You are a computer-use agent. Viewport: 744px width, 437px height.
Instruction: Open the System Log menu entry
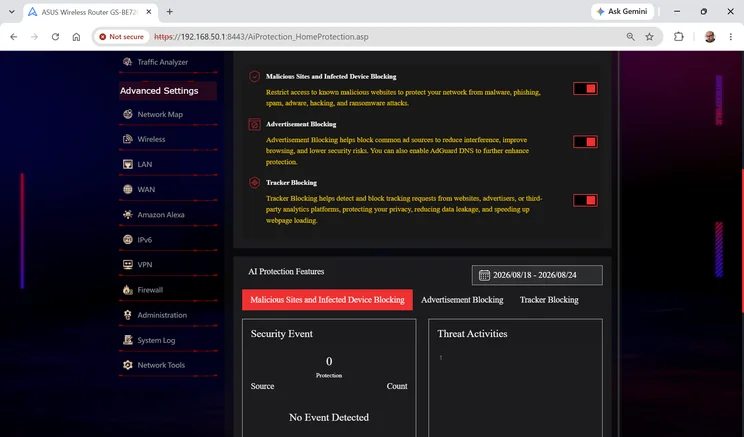168,340
